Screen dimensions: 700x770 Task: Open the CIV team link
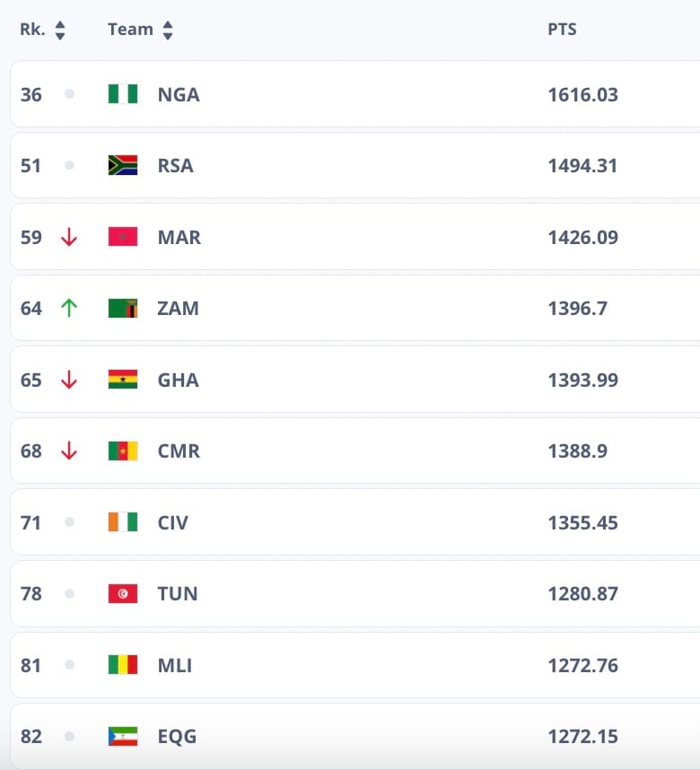[x=172, y=522]
